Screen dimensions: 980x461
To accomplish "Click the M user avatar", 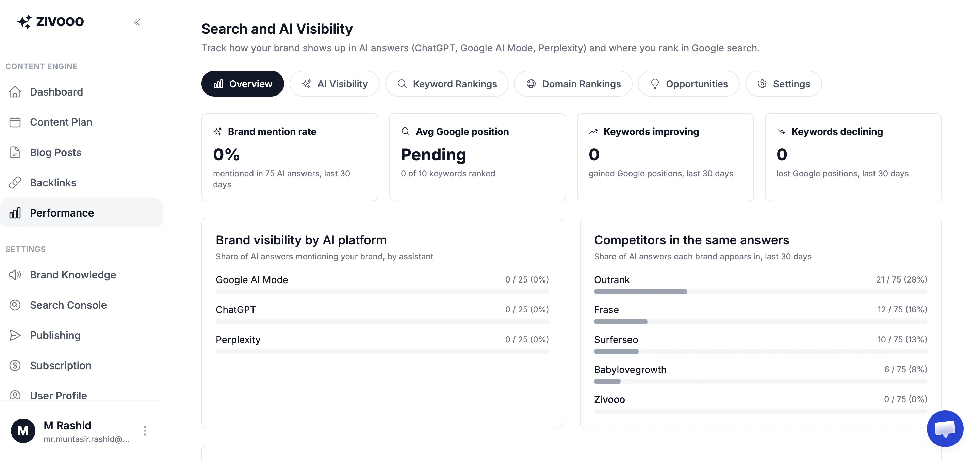I will [x=23, y=431].
